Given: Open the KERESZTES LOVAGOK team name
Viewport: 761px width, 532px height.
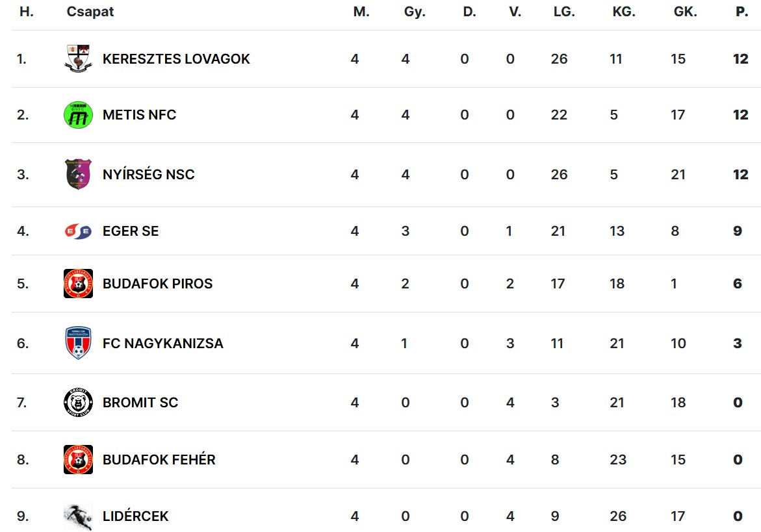Looking at the screenshot, I should click(x=176, y=59).
